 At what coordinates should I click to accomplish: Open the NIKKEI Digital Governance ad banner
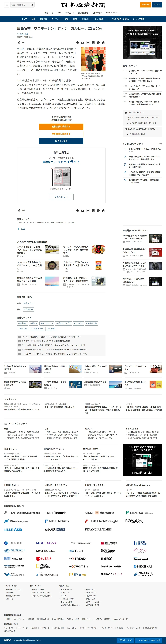point(142,42)
